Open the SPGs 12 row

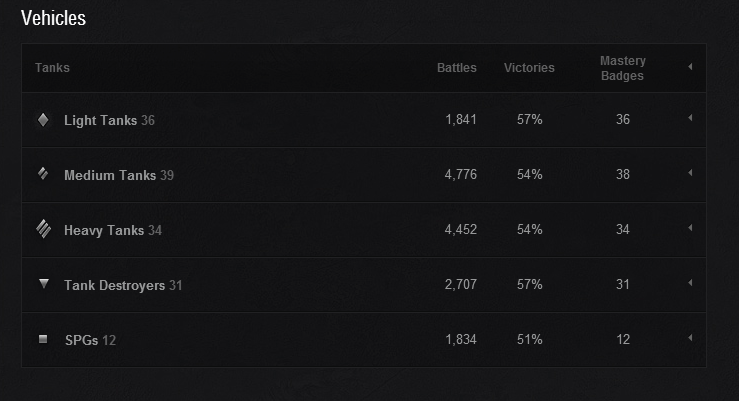click(x=90, y=340)
